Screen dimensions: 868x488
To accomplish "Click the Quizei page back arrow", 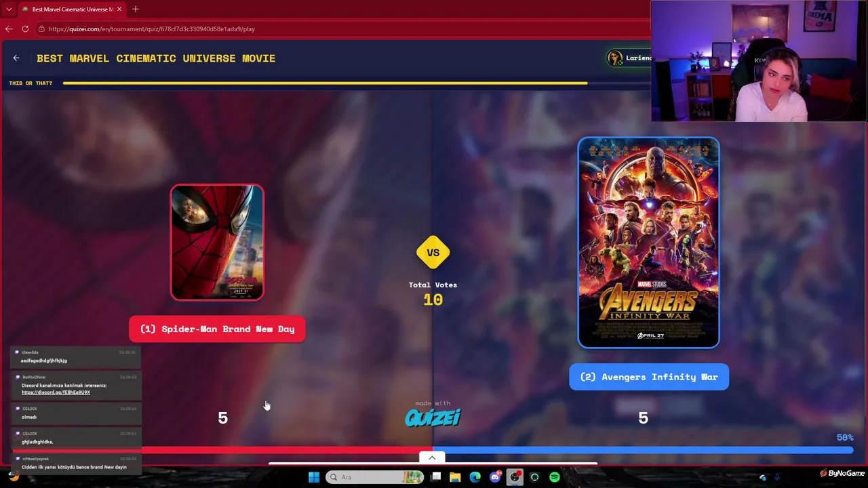I will 16,58.
